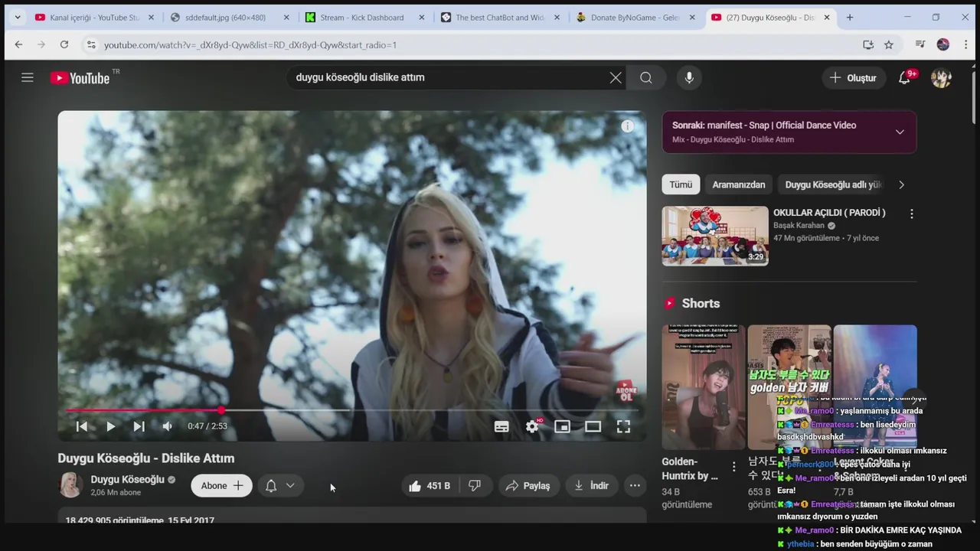
Task: Bookmark this page with the star
Action: (889, 45)
